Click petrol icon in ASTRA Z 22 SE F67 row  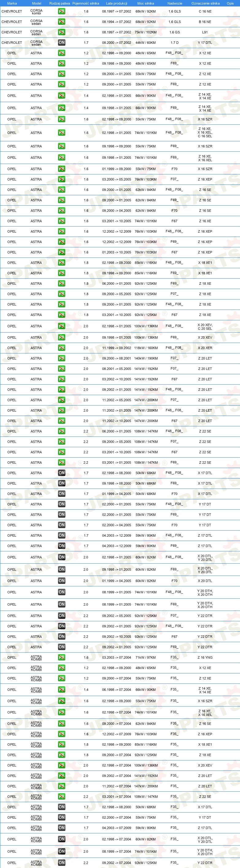tap(61, 452)
